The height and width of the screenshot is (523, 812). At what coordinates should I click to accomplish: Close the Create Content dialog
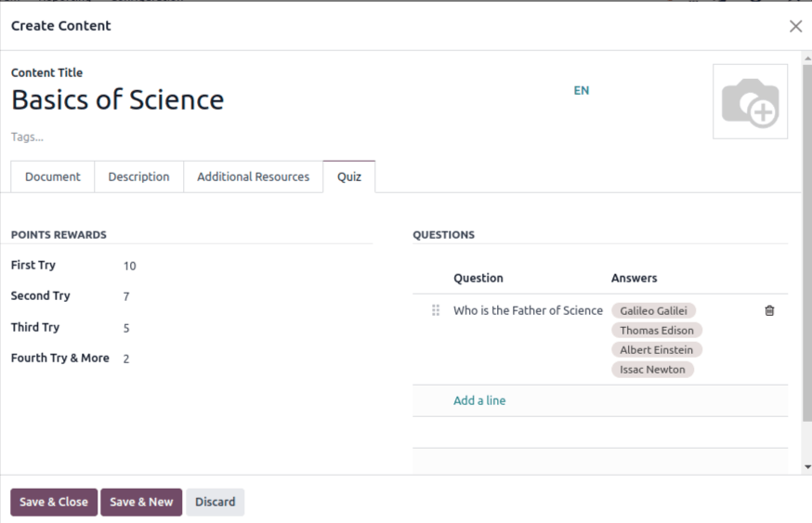(795, 26)
